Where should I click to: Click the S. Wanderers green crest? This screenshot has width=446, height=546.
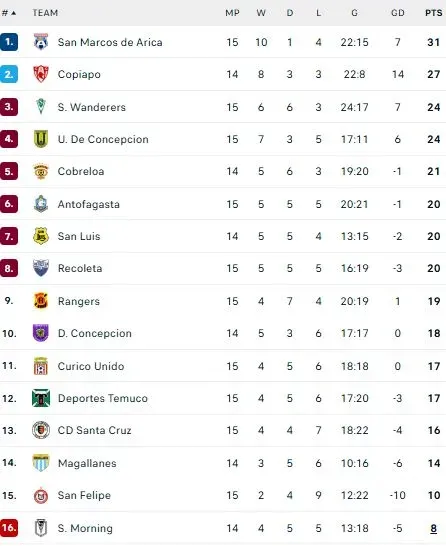click(x=41, y=106)
